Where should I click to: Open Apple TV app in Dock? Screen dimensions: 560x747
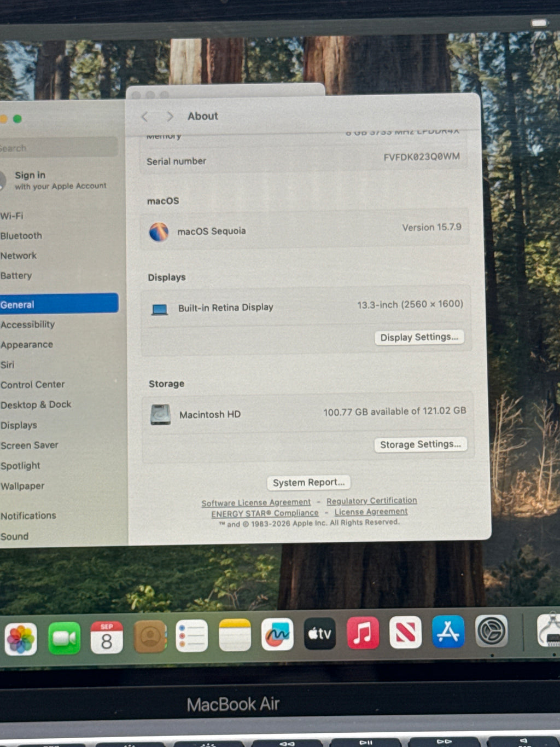320,634
